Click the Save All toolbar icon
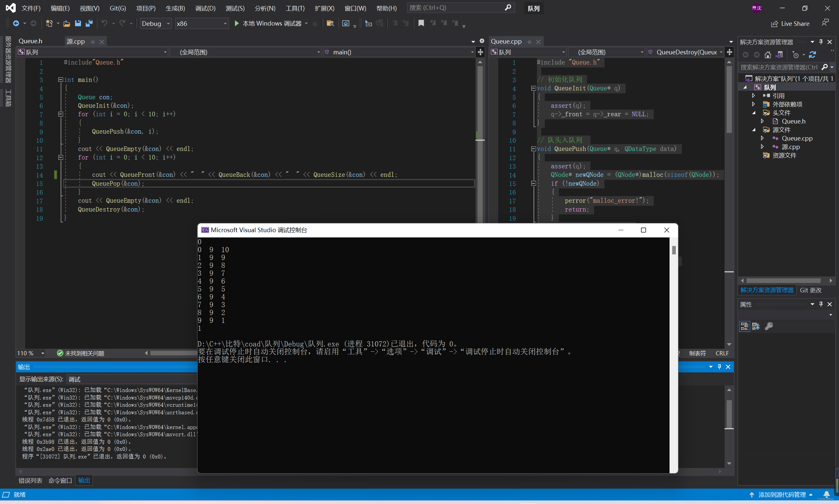The width and height of the screenshot is (839, 504). point(89,24)
